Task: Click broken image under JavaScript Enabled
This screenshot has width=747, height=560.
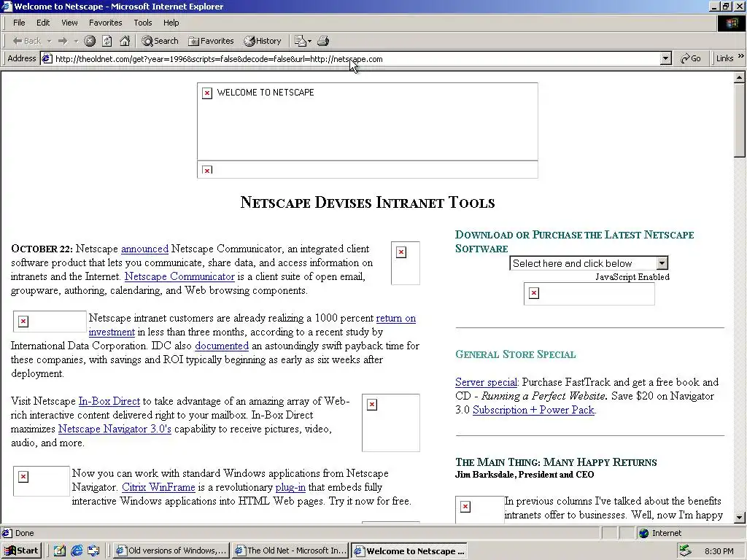Action: pyautogui.click(x=589, y=293)
